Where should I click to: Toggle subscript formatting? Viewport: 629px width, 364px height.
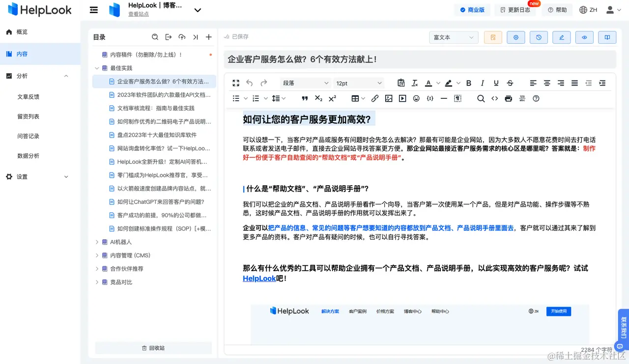[318, 98]
